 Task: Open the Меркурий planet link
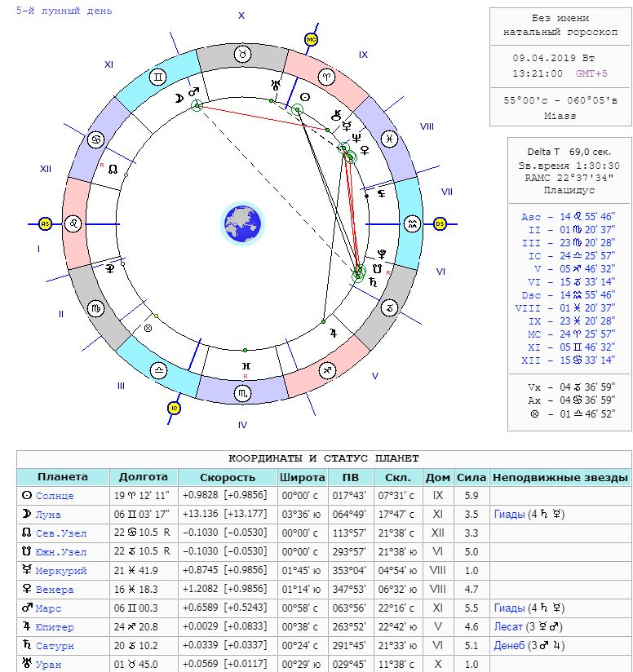61,571
